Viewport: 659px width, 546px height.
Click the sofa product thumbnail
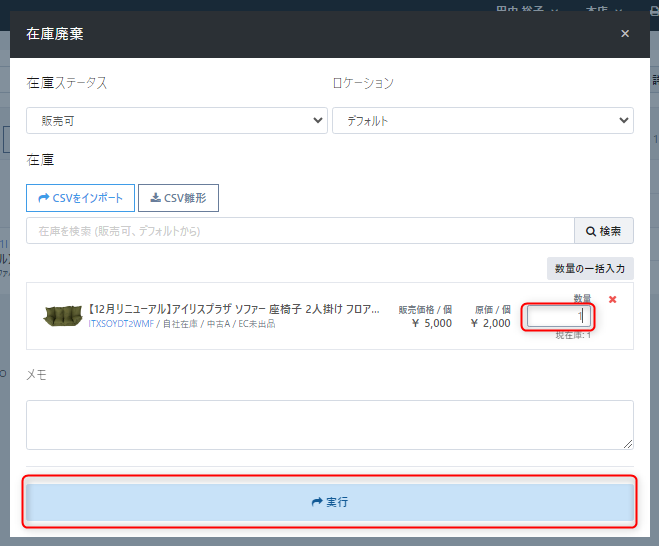63,316
